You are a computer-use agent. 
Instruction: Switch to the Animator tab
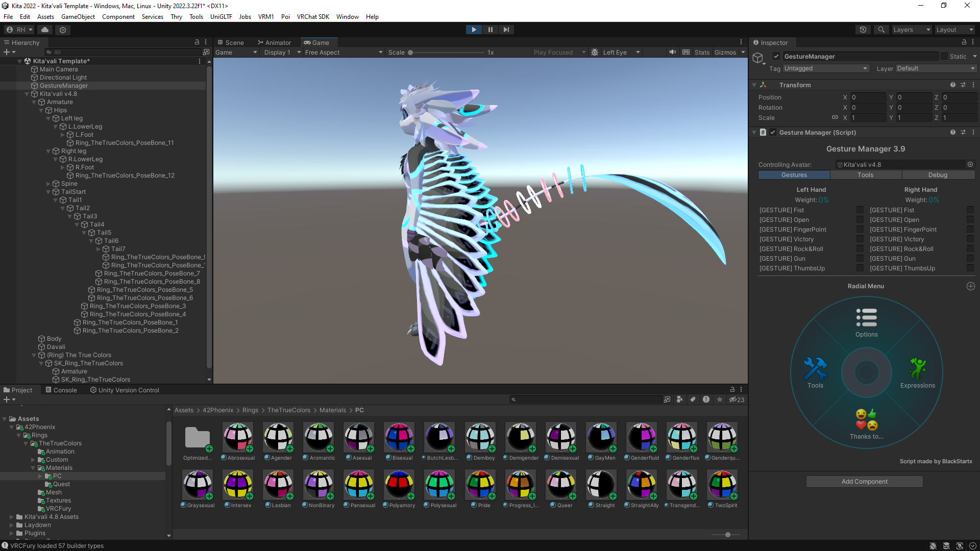click(274, 42)
